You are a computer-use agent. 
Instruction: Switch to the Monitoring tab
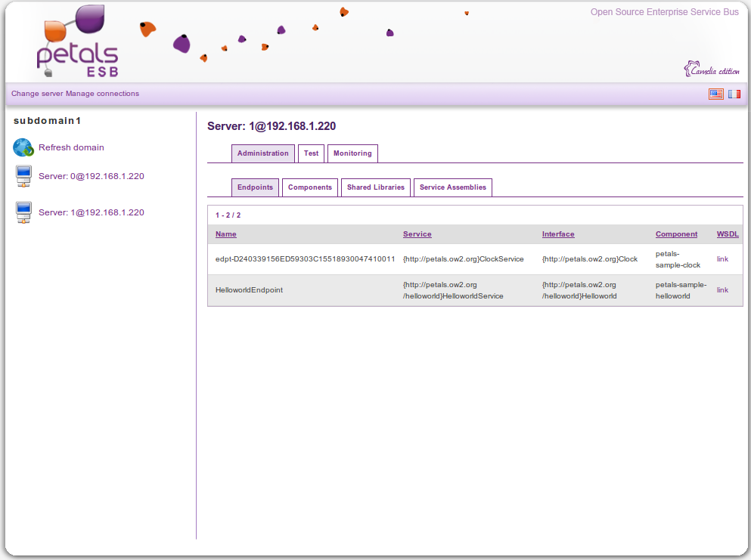pos(352,153)
